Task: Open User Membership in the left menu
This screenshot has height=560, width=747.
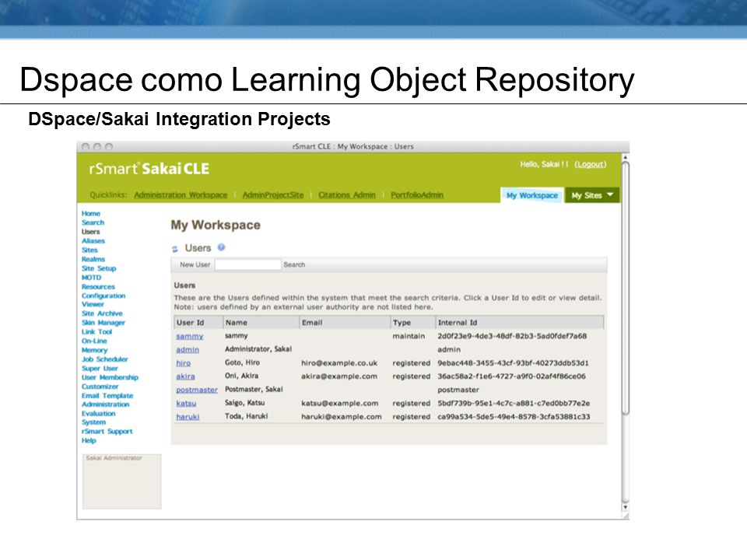Action: coord(110,377)
